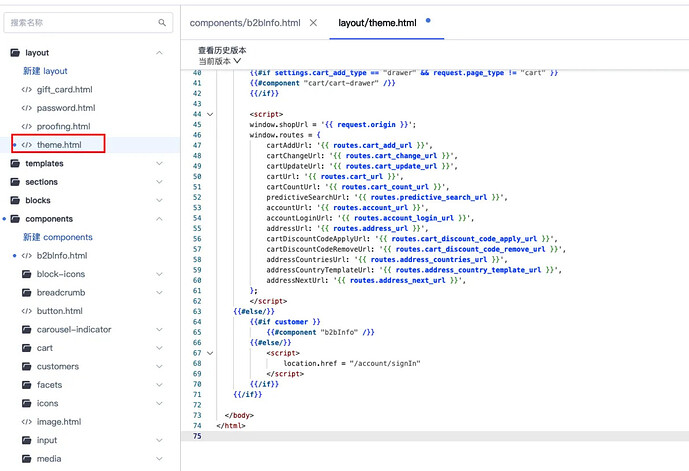The width and height of the screenshot is (689, 471).
Task: Click the search magnifier icon
Action: [162, 22]
